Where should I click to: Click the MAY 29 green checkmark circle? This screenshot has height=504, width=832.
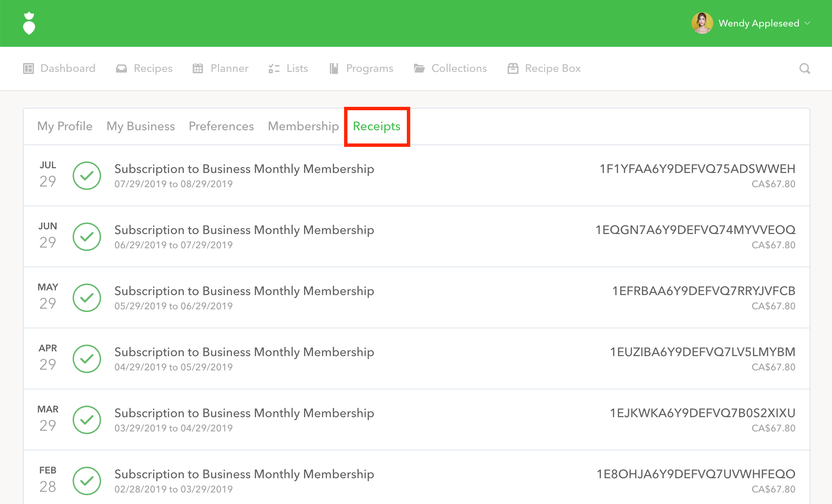point(87,298)
